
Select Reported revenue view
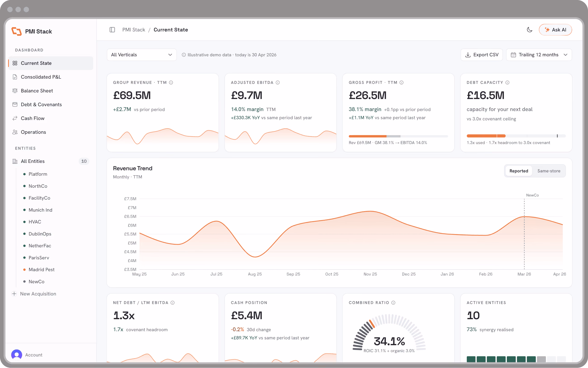coord(519,171)
